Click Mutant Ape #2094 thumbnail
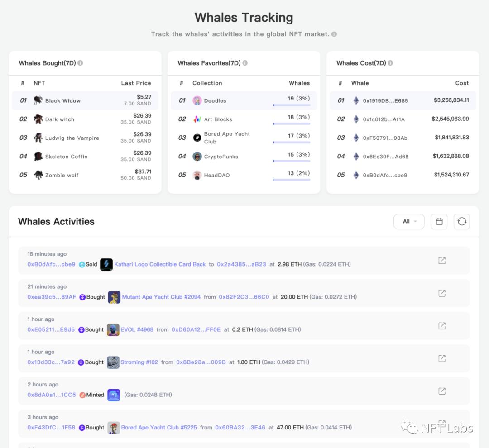This screenshot has width=489, height=448. point(114,297)
